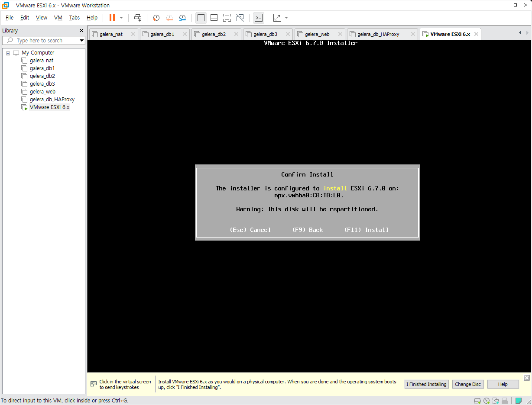Click the Unity mode toolbar icon
The image size is (532, 405).
click(x=240, y=18)
